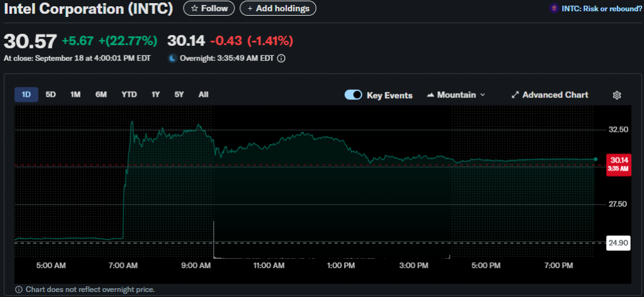Click the 32.50 axis label

[x=618, y=129]
